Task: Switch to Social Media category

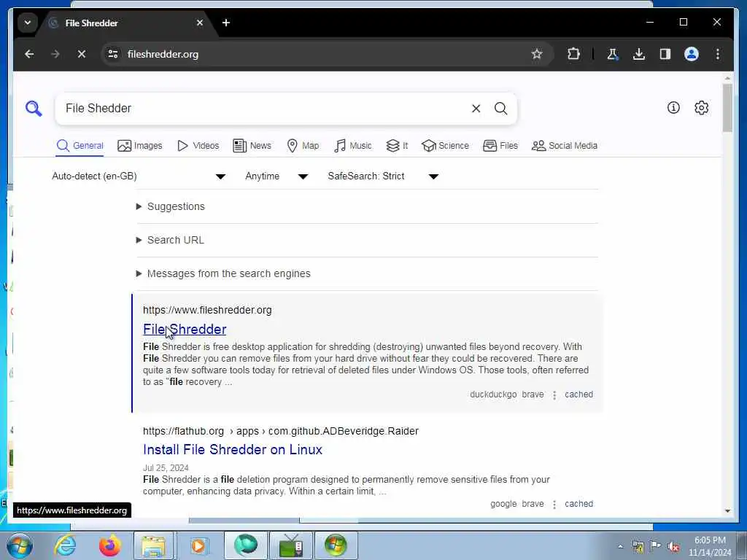Action: (x=565, y=146)
